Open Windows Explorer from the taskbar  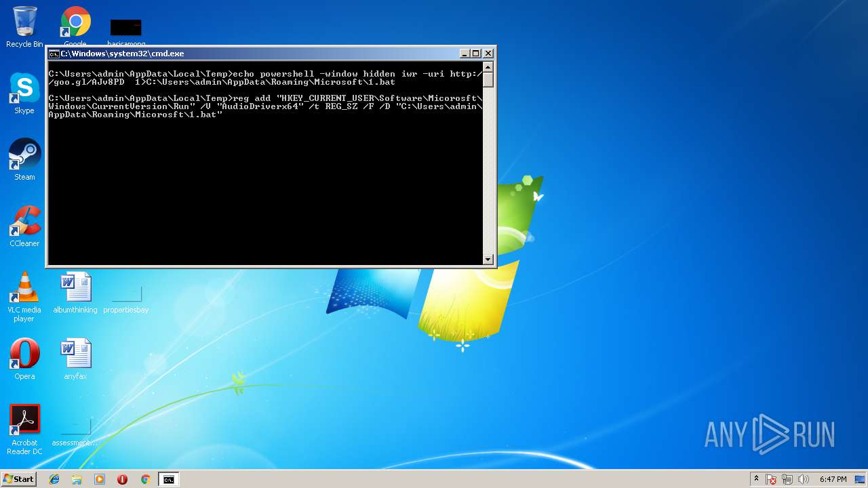click(77, 479)
